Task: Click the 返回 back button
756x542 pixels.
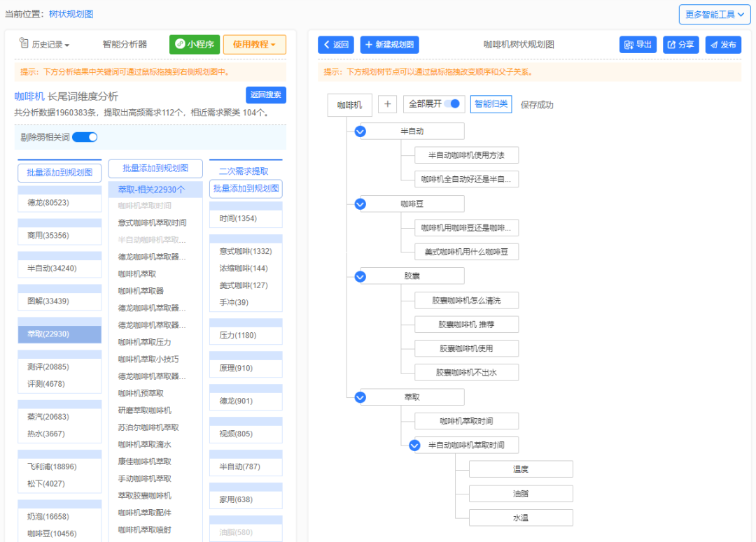Action: click(336, 45)
